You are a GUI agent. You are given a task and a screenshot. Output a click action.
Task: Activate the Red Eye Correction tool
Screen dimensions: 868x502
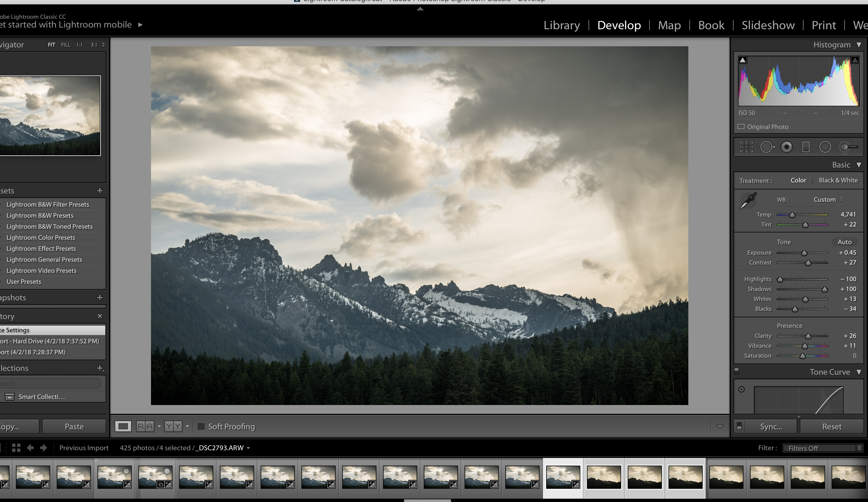click(x=786, y=147)
